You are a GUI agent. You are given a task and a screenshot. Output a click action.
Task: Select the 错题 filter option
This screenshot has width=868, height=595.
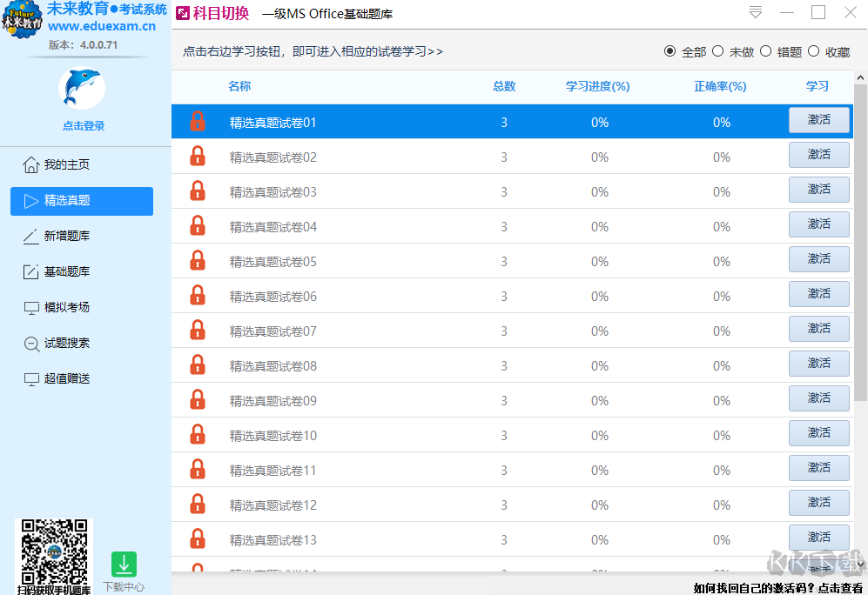pos(766,50)
